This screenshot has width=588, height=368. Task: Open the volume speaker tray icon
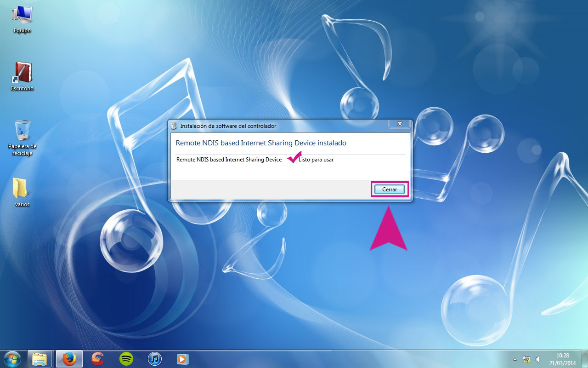pos(537,359)
